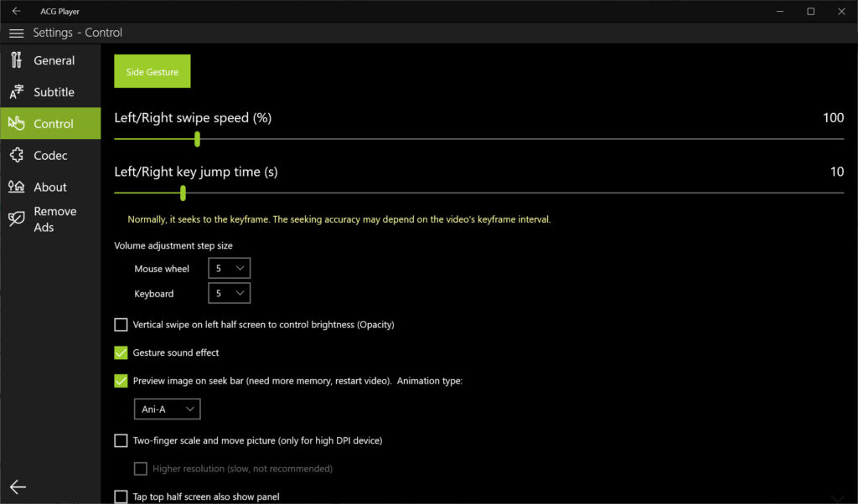Click Settings - Control header title
The width and height of the screenshot is (858, 504).
click(x=78, y=33)
